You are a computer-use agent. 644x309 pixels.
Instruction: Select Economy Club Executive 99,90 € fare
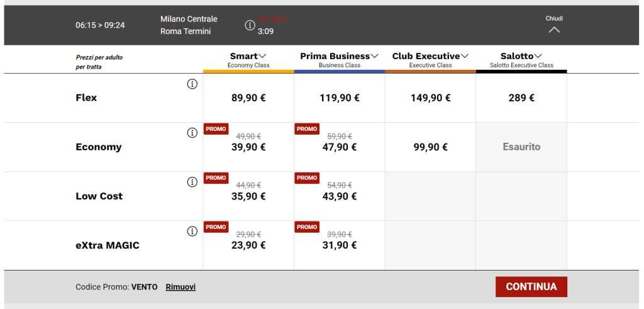pos(430,147)
